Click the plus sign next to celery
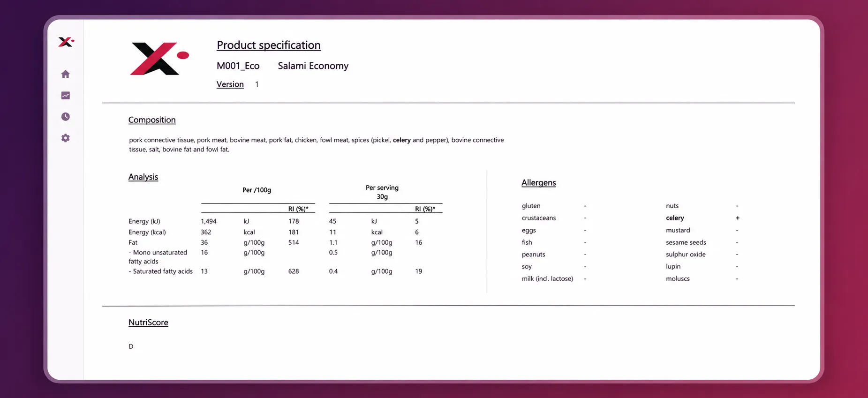The width and height of the screenshot is (868, 398). (x=738, y=218)
